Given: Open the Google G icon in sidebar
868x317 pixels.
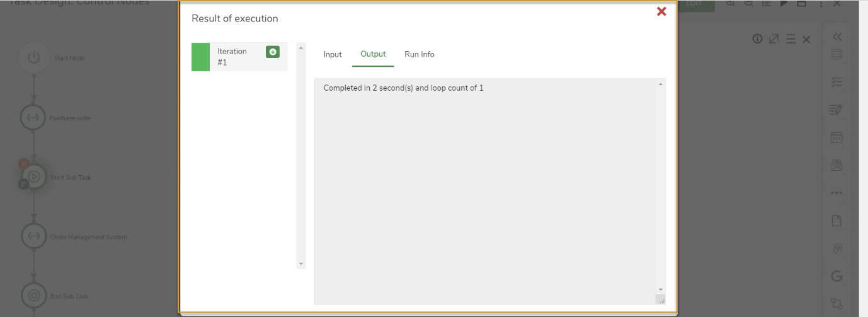Looking at the screenshot, I should click(837, 276).
